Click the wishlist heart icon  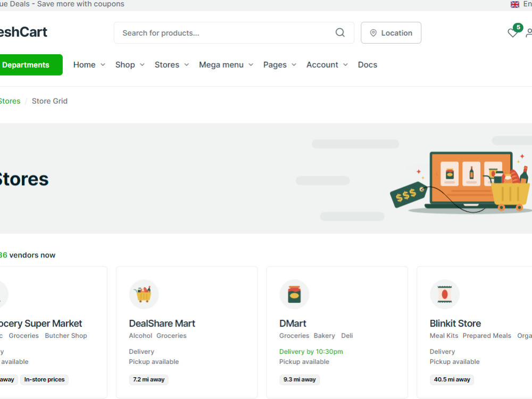(512, 33)
